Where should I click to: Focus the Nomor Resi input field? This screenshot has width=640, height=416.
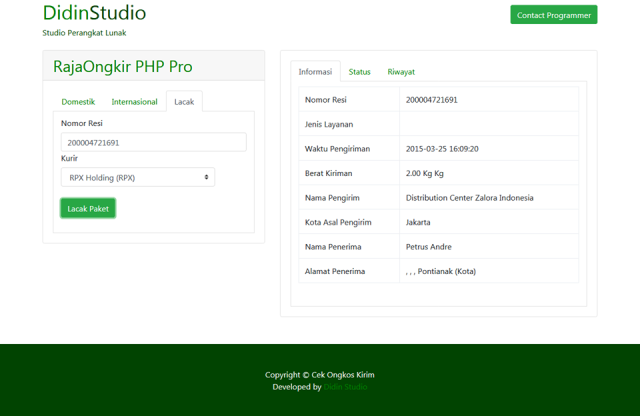pos(153,142)
